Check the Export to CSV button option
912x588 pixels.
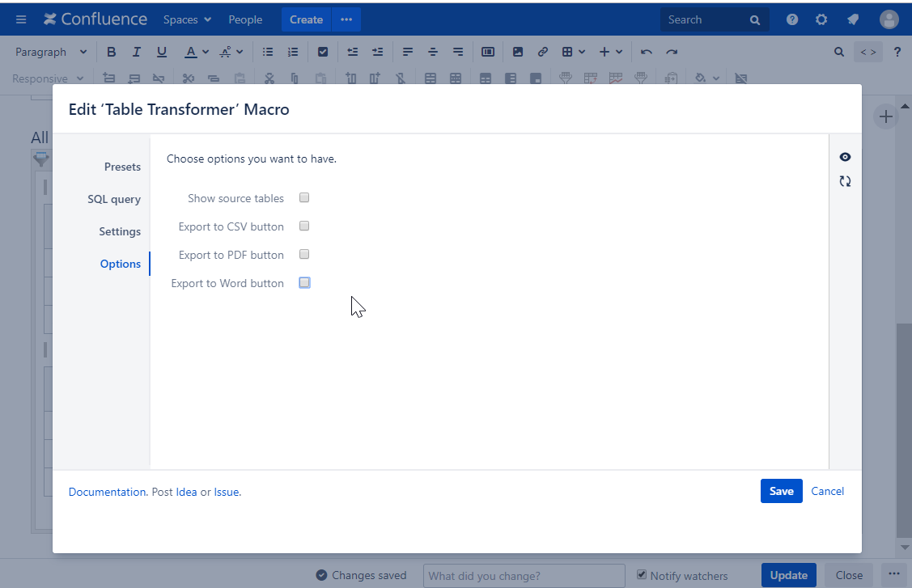(304, 226)
